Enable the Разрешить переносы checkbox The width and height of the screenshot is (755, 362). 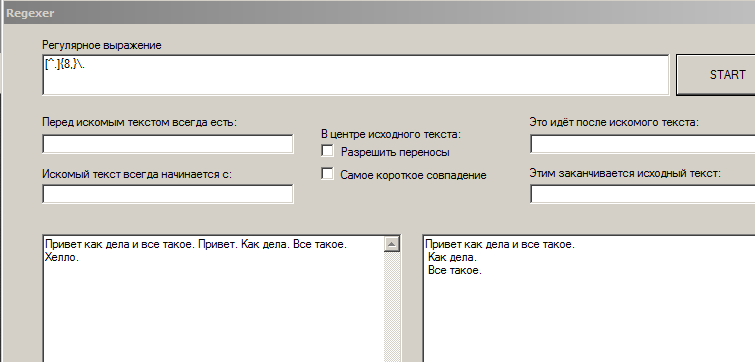[327, 151]
